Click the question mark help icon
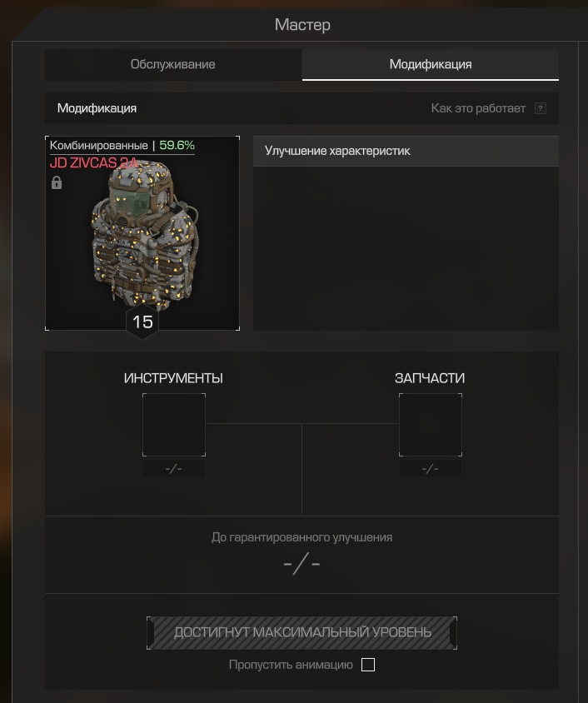The image size is (588, 703). pyautogui.click(x=540, y=108)
